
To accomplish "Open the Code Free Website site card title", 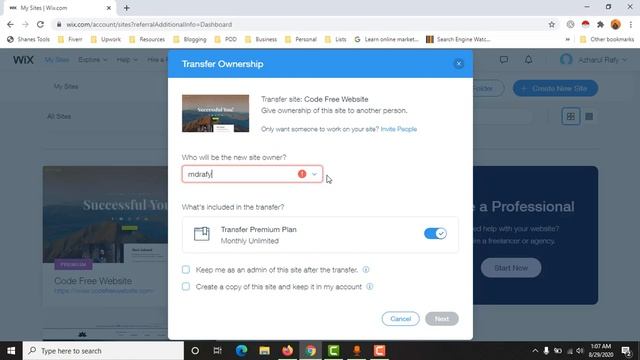I will pos(93,281).
